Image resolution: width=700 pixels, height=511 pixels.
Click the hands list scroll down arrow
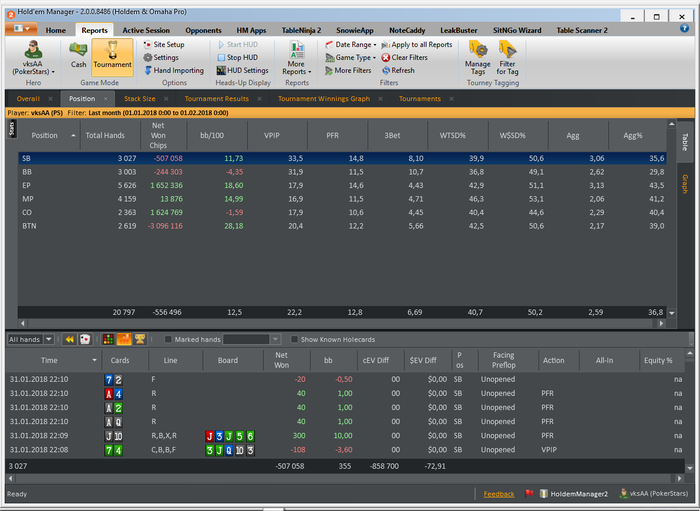(x=690, y=468)
